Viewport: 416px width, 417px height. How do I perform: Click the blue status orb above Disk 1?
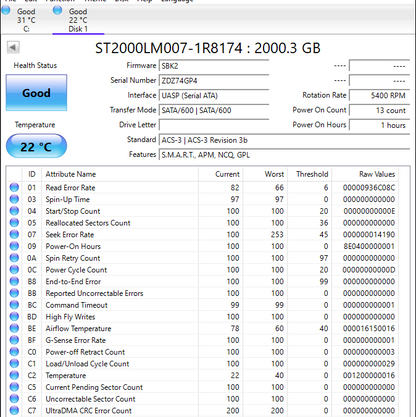coord(57,10)
